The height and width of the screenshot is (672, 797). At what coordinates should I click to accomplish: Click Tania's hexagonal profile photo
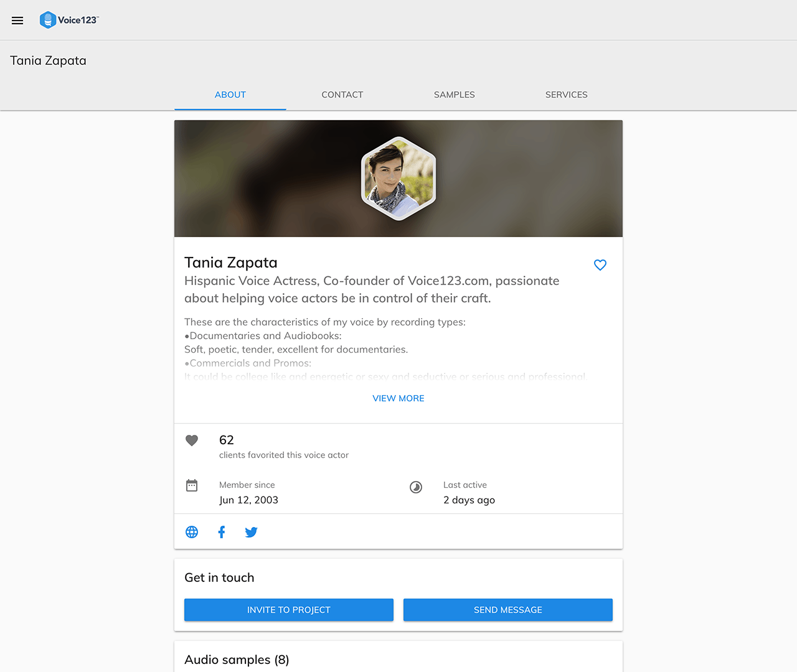point(398,179)
